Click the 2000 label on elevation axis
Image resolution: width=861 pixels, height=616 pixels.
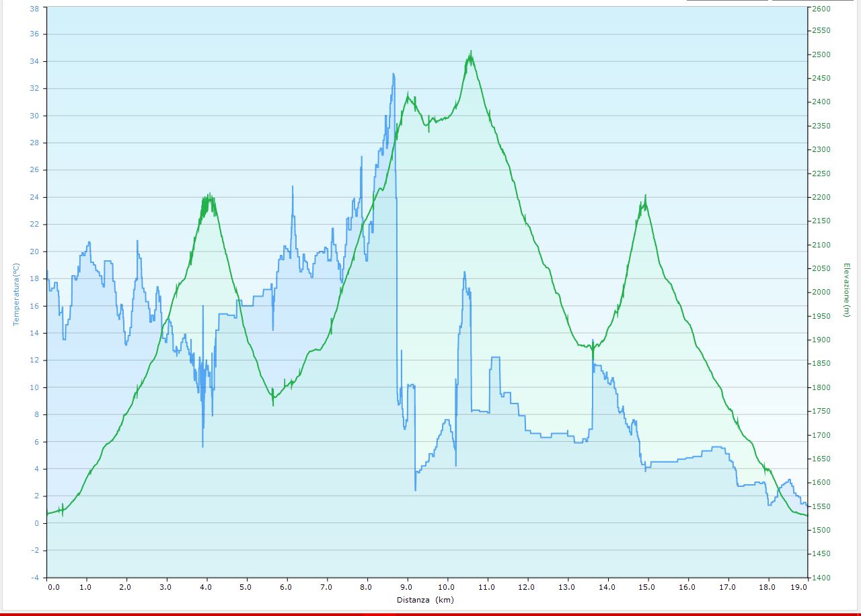point(821,293)
